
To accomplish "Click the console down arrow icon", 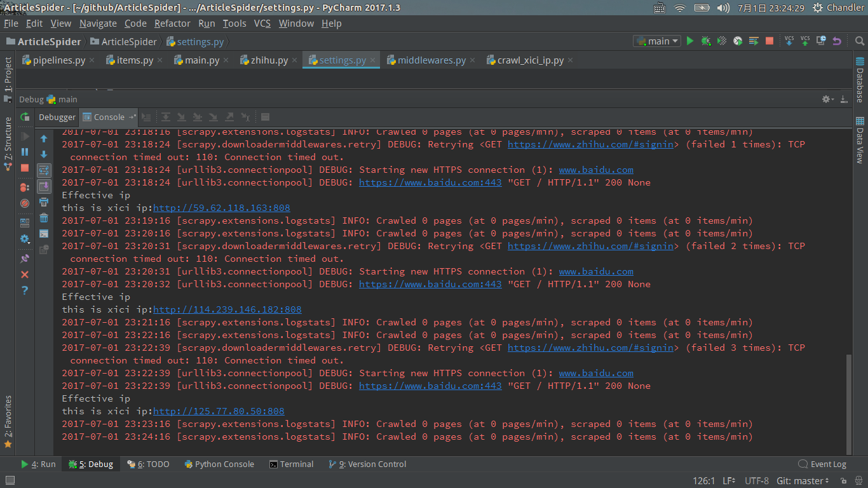I will point(44,154).
